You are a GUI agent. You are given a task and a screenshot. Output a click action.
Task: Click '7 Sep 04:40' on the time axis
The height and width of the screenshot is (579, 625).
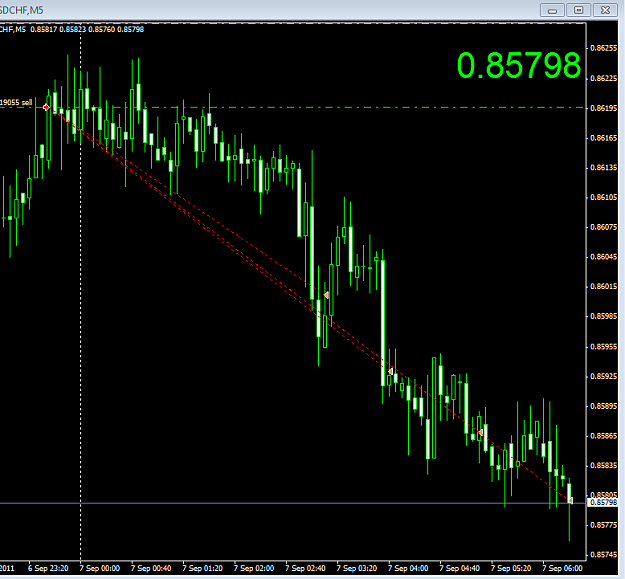pyautogui.click(x=460, y=568)
